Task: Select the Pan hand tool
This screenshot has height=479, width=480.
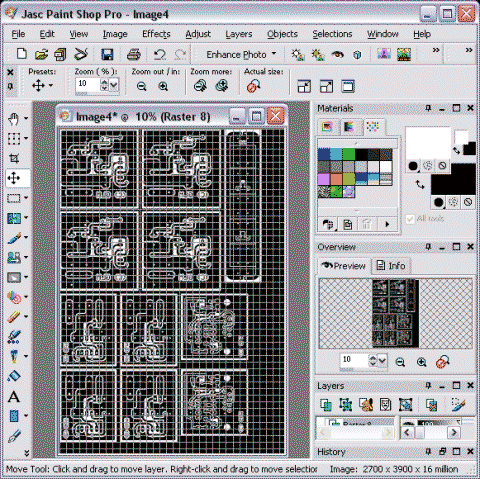Action: click(x=14, y=119)
